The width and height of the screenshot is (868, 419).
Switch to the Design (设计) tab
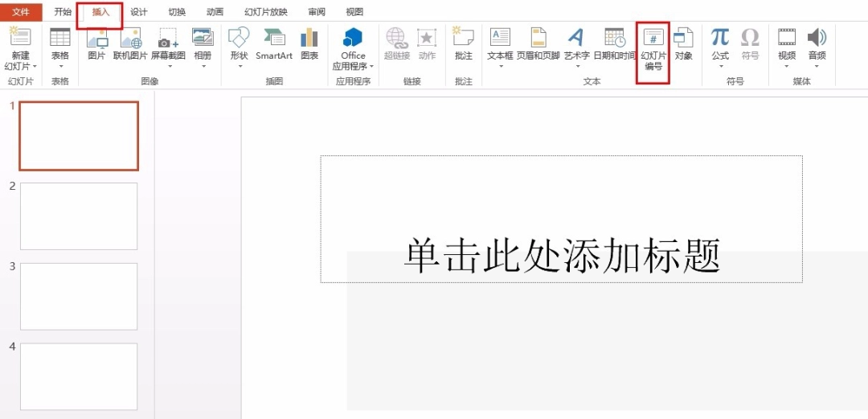pos(139,12)
